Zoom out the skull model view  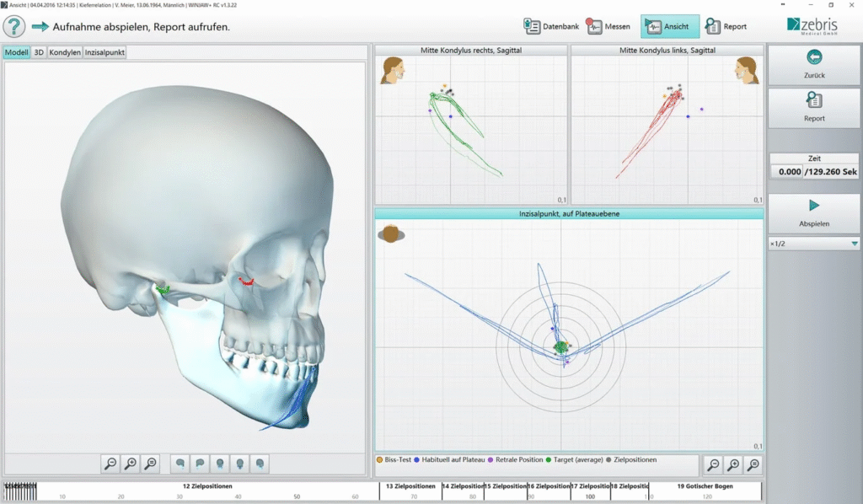(110, 463)
